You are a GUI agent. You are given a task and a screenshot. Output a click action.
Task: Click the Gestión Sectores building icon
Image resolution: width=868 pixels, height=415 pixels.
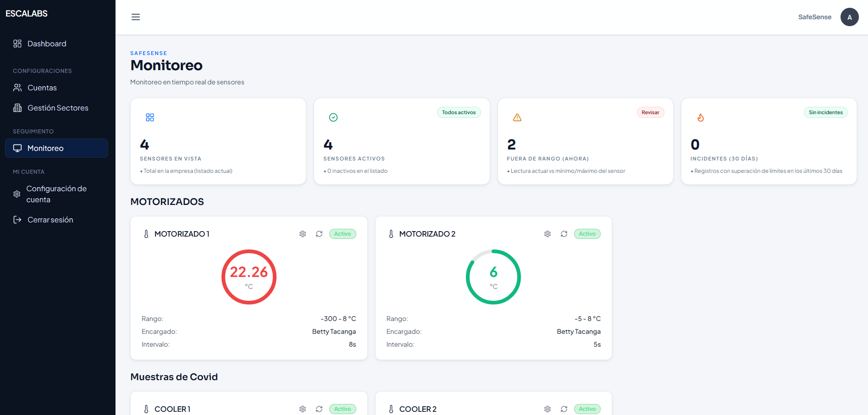click(x=17, y=108)
